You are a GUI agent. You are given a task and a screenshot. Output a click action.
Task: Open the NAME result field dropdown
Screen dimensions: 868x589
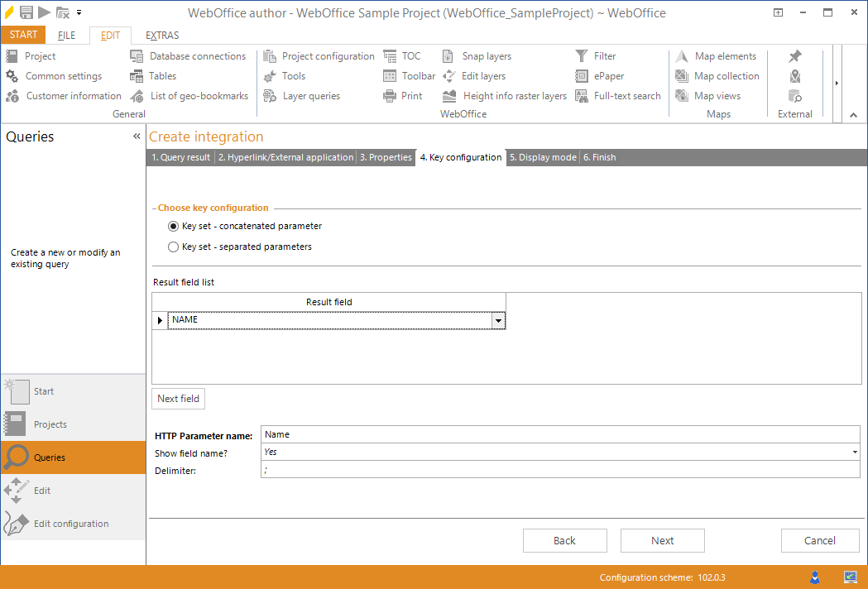click(x=497, y=320)
